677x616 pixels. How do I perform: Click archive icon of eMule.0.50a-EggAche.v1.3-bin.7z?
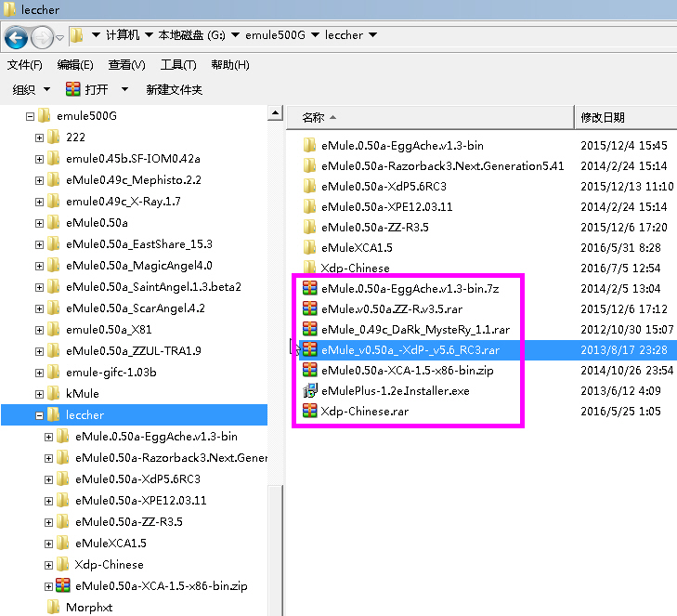point(309,288)
